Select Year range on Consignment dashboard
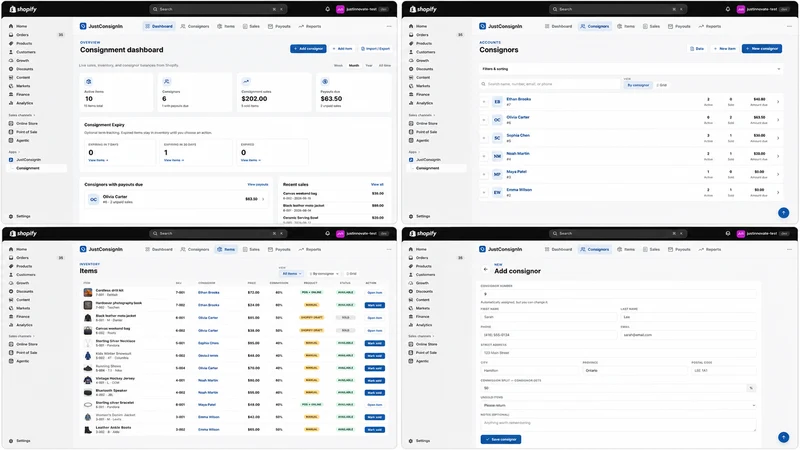The height and width of the screenshot is (450, 800). click(368, 65)
